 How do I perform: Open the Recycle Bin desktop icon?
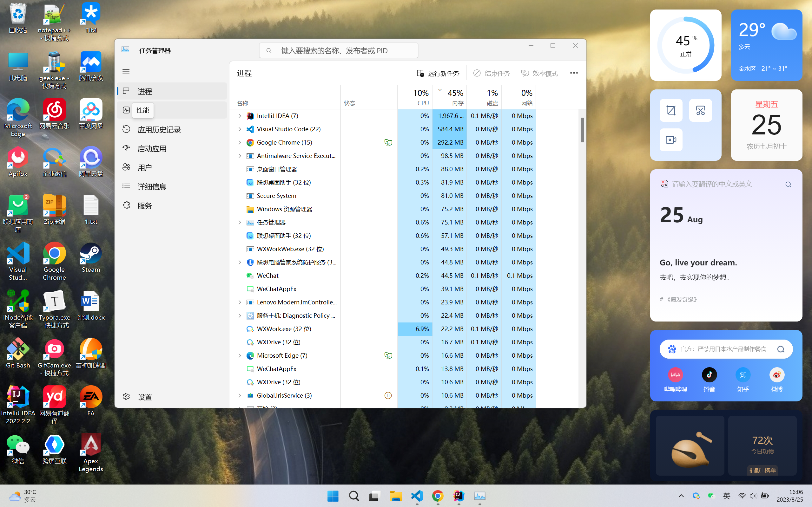[x=18, y=19]
